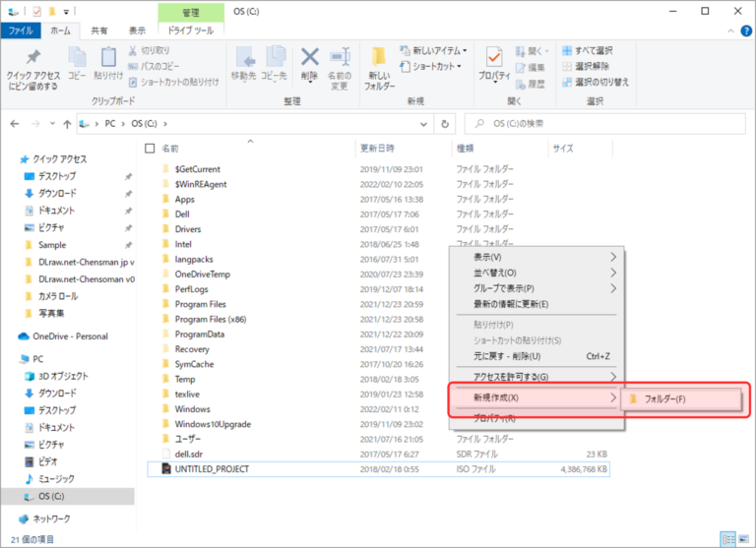This screenshot has height=548, width=756.
Task: Click the 貼り付け clipboard icon
Action: coord(108,58)
